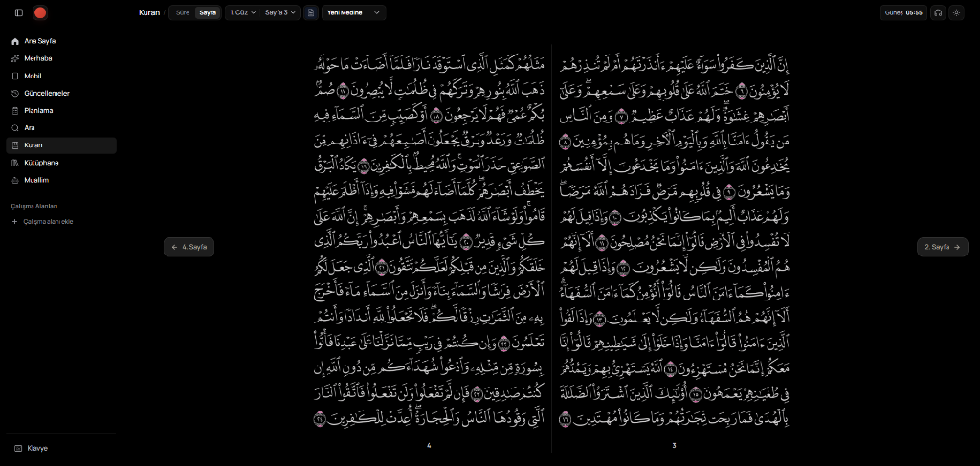The height and width of the screenshot is (466, 980).
Task: Click page number 4 below left page
Action: pyautogui.click(x=429, y=445)
